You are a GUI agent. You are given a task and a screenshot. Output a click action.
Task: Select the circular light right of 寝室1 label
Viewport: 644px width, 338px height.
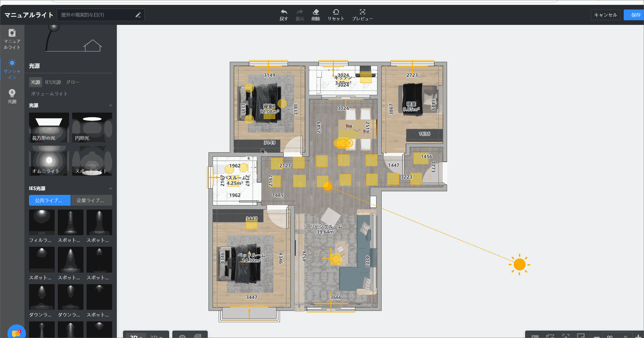pyautogui.click(x=282, y=104)
